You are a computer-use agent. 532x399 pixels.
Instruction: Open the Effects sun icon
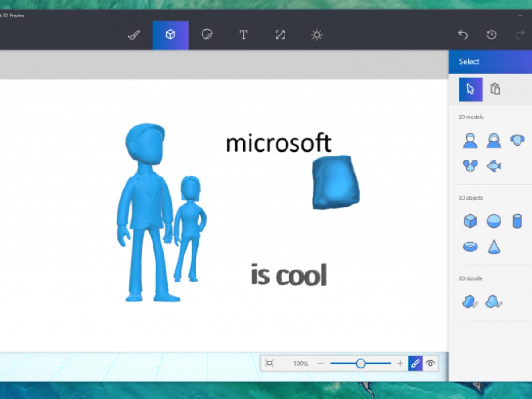[x=317, y=35]
